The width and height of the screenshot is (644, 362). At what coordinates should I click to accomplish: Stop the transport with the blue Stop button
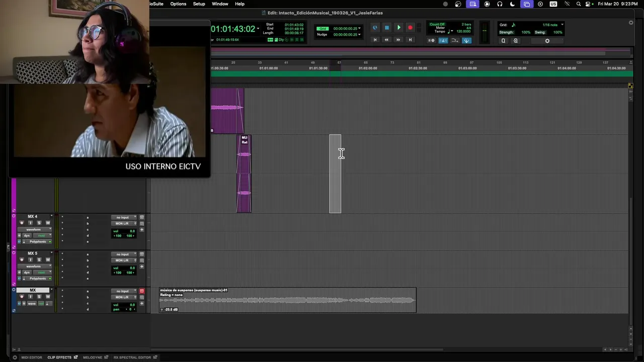click(x=386, y=28)
